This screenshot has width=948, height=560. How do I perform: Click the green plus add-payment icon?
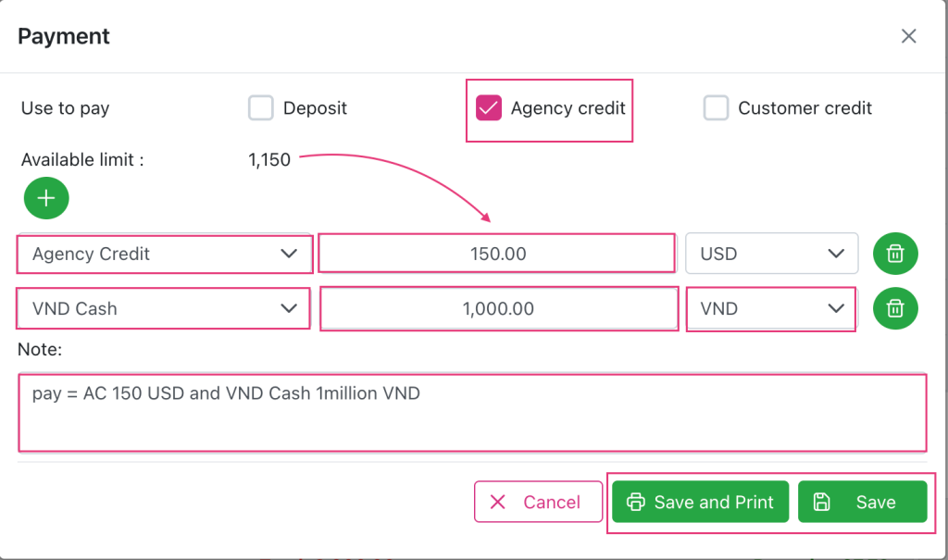pyautogui.click(x=46, y=197)
